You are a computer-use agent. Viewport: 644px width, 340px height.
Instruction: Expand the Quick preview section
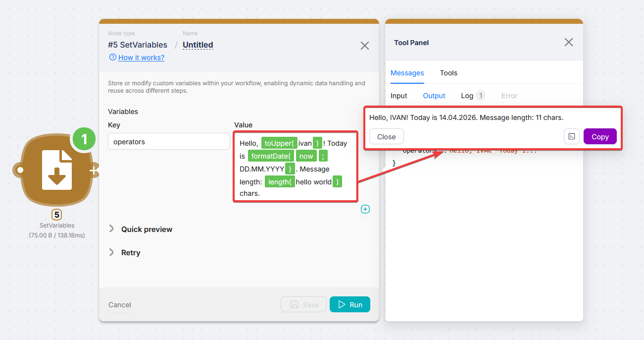click(147, 229)
